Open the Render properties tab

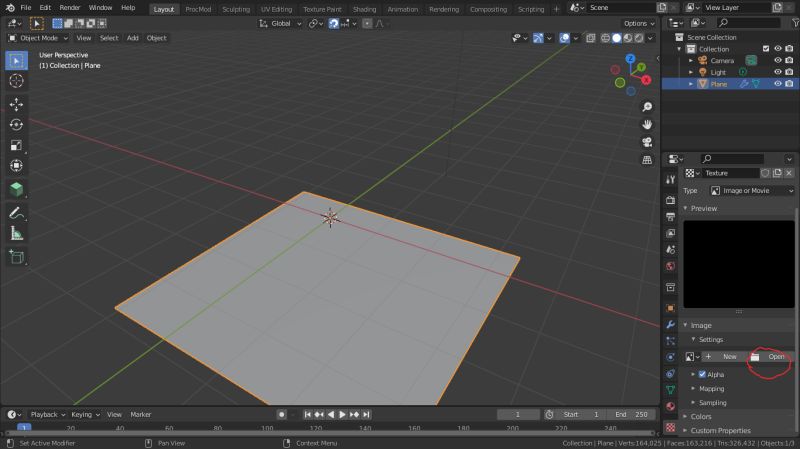pos(670,201)
